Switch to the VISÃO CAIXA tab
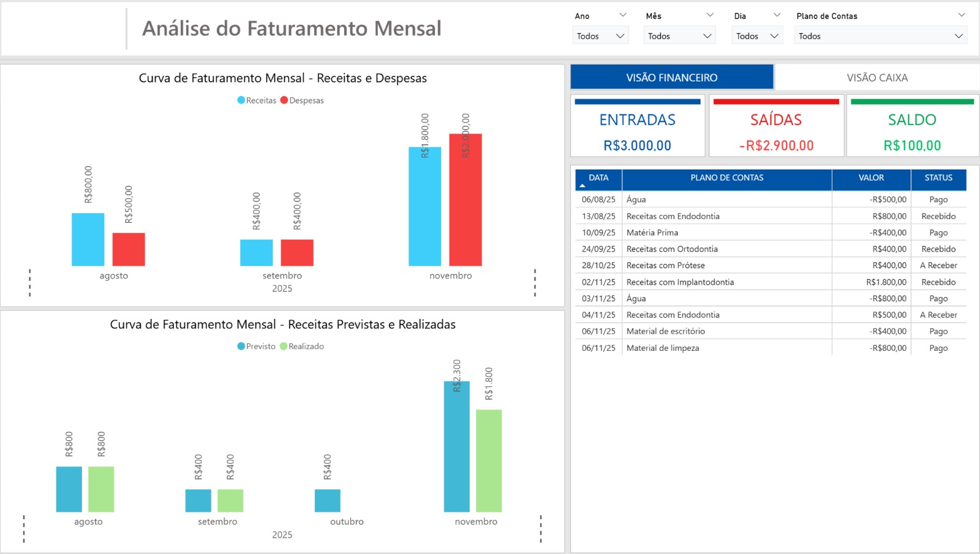 [x=876, y=78]
